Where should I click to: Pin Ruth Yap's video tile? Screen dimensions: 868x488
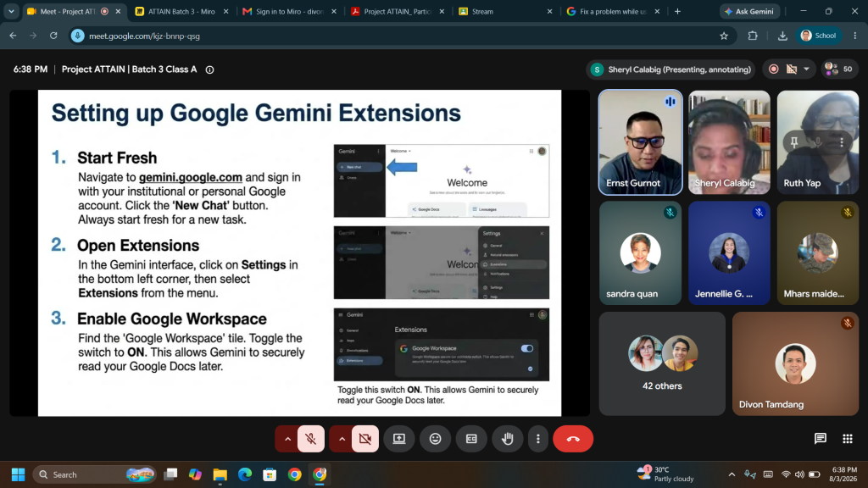[x=794, y=142]
